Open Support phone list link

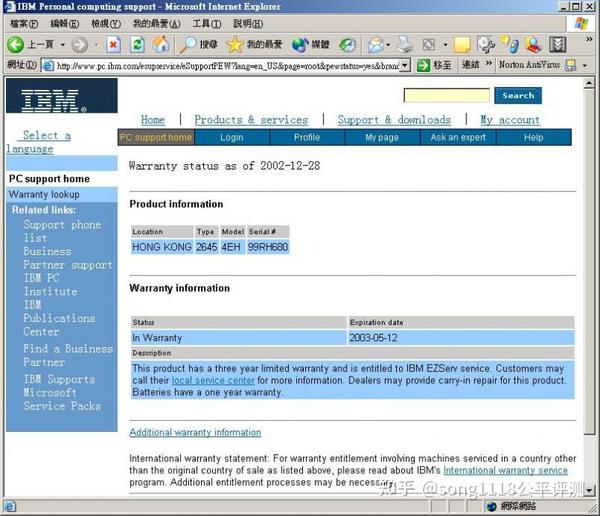pos(62,231)
